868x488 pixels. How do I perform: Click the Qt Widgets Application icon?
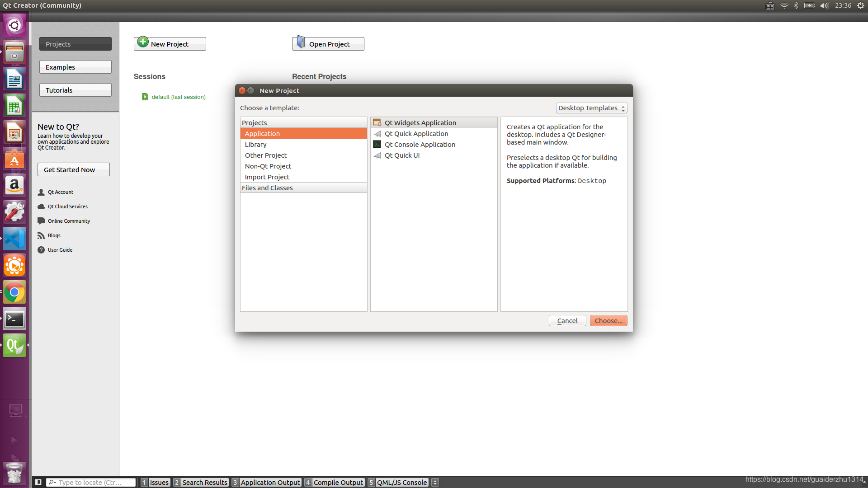[x=377, y=122]
